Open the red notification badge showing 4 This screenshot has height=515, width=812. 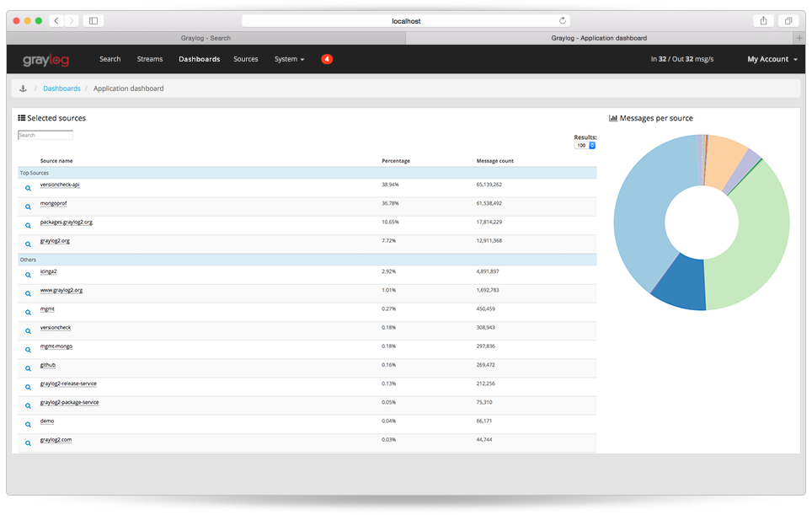coord(327,59)
